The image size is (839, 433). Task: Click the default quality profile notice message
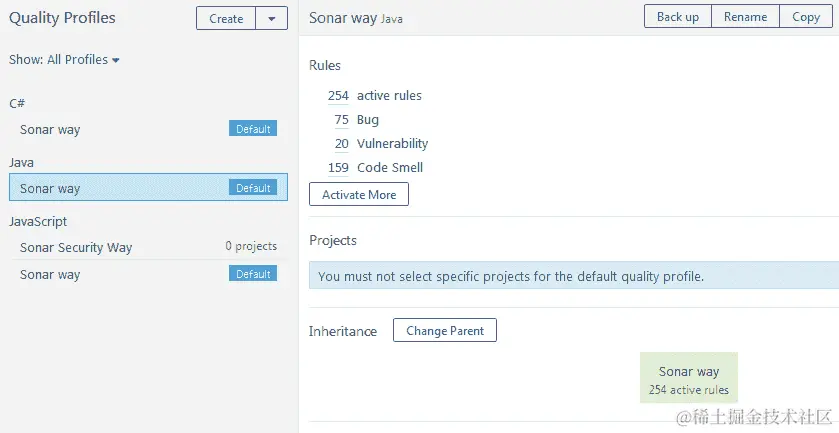point(574,276)
